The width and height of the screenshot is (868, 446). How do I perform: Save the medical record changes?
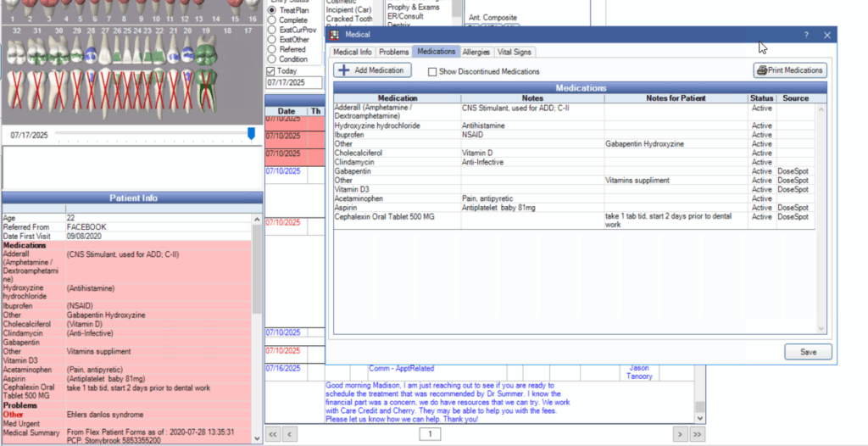[808, 352]
